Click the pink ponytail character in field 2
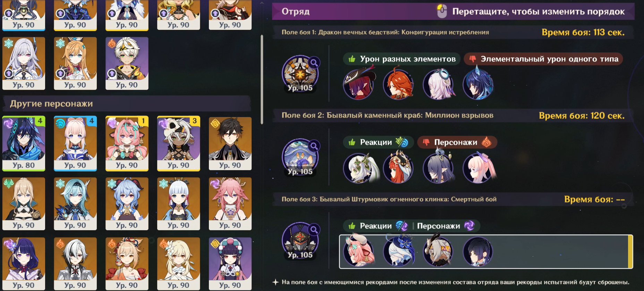Image resolution: width=644 pixels, height=291 pixels. [478, 168]
